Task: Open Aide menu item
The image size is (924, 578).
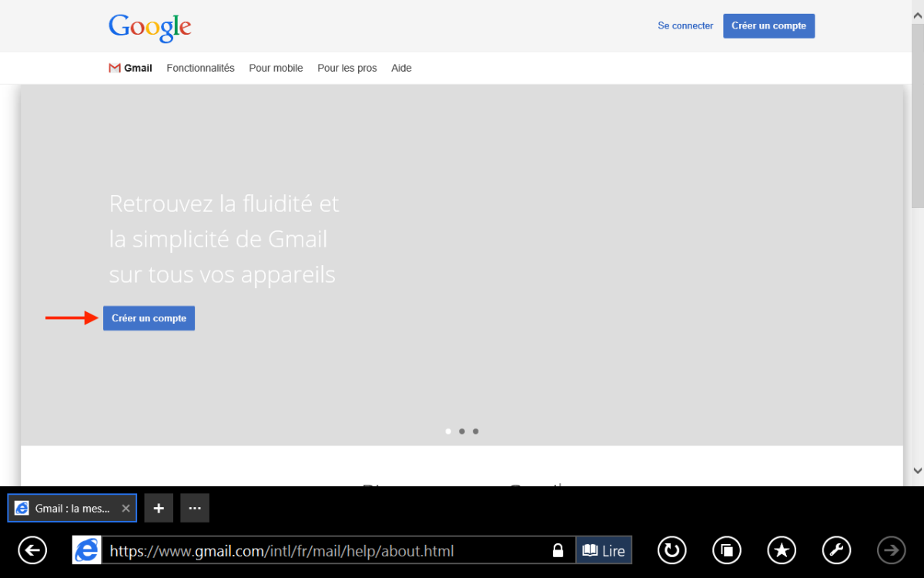Action: (x=401, y=68)
